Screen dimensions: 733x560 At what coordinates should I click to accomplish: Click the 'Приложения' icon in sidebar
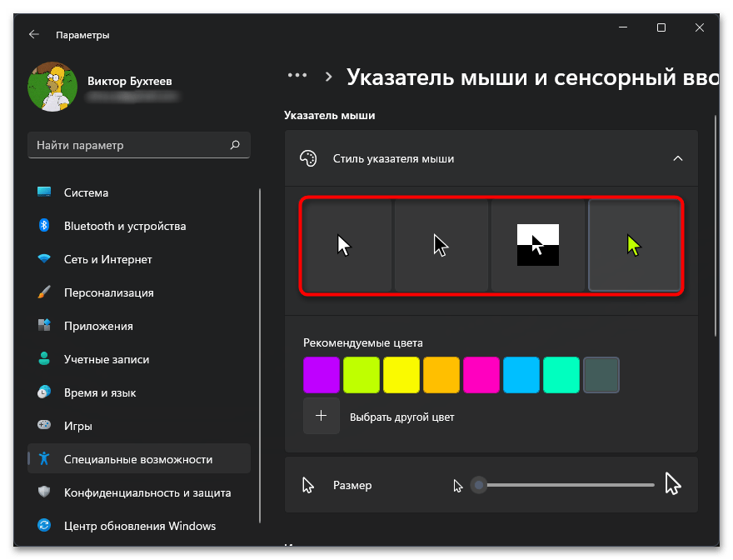click(45, 326)
